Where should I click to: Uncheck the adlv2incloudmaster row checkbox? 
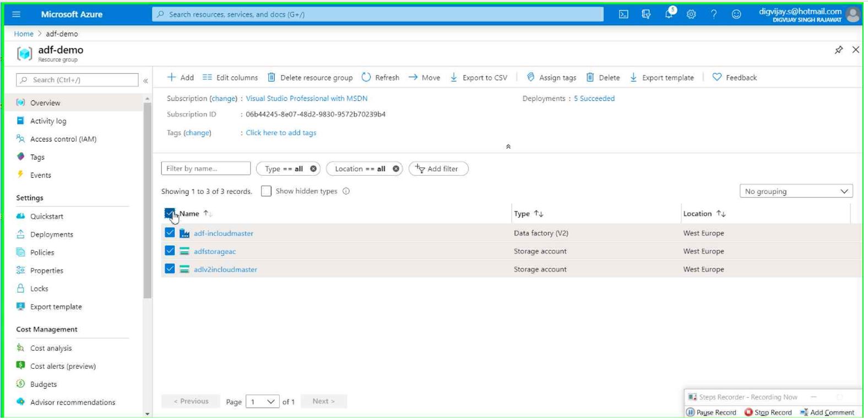tap(170, 269)
